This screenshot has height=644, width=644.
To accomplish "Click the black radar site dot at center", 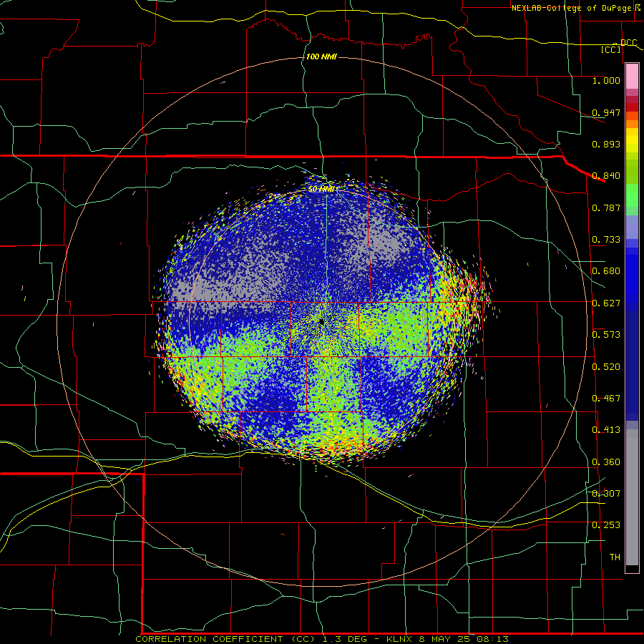I will 322,321.
